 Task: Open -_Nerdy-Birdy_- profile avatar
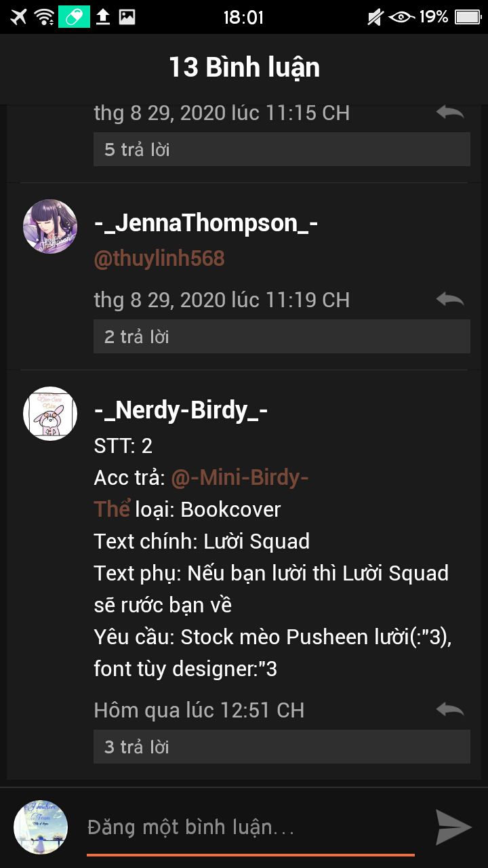coord(50,414)
